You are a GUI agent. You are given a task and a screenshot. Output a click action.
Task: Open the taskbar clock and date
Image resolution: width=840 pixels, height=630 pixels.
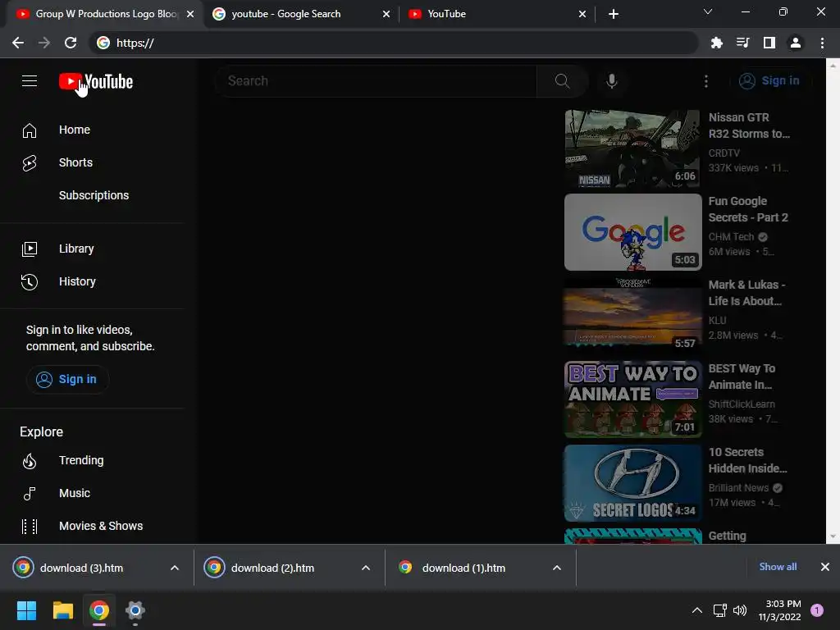pos(780,610)
